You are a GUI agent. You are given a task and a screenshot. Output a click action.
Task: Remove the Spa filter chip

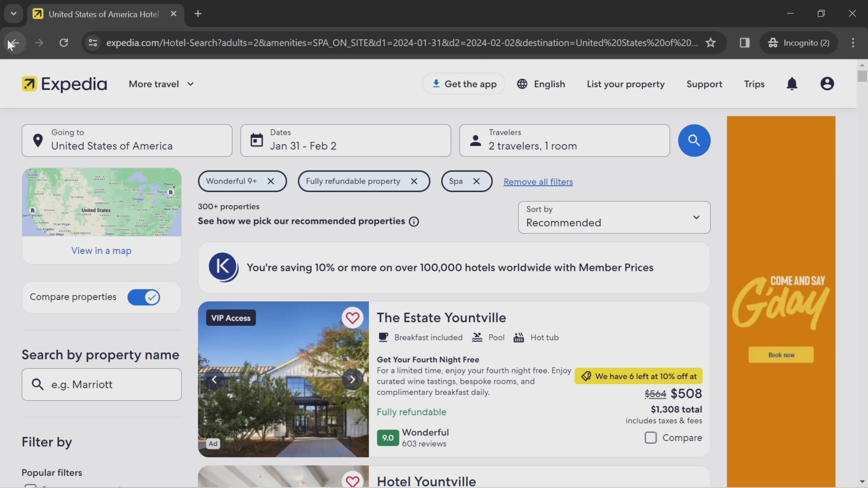pyautogui.click(x=476, y=181)
